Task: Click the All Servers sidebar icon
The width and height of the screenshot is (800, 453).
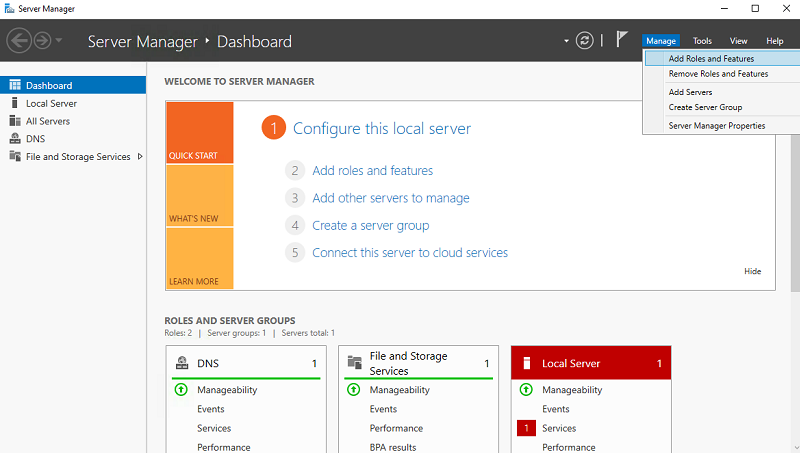Action: (x=15, y=121)
